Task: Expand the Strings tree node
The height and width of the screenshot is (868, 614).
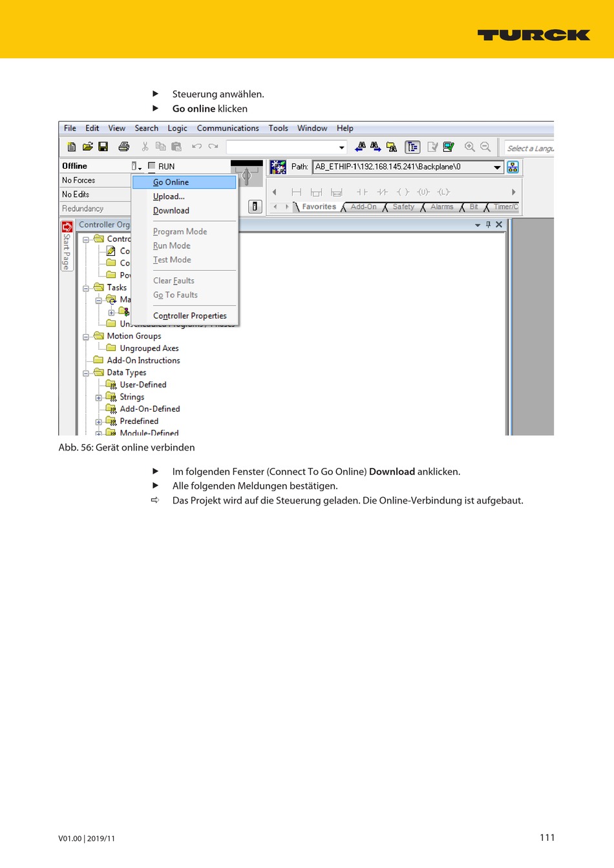Action: (99, 397)
